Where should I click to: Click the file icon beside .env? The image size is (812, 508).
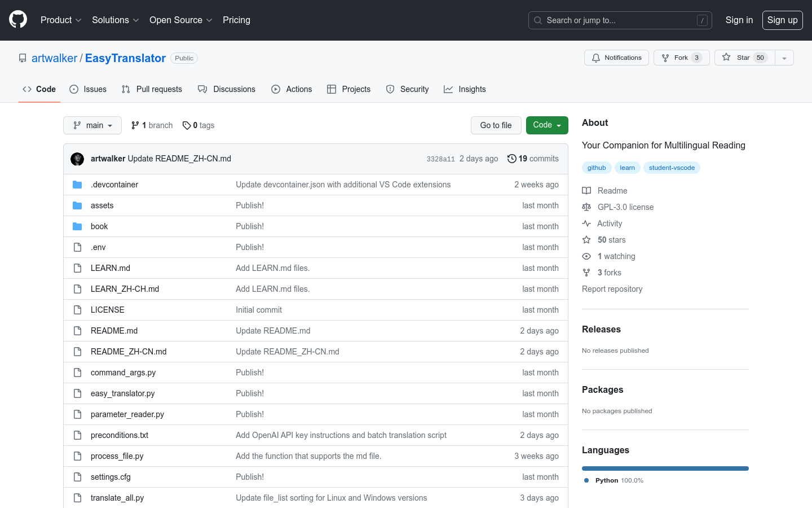point(77,247)
